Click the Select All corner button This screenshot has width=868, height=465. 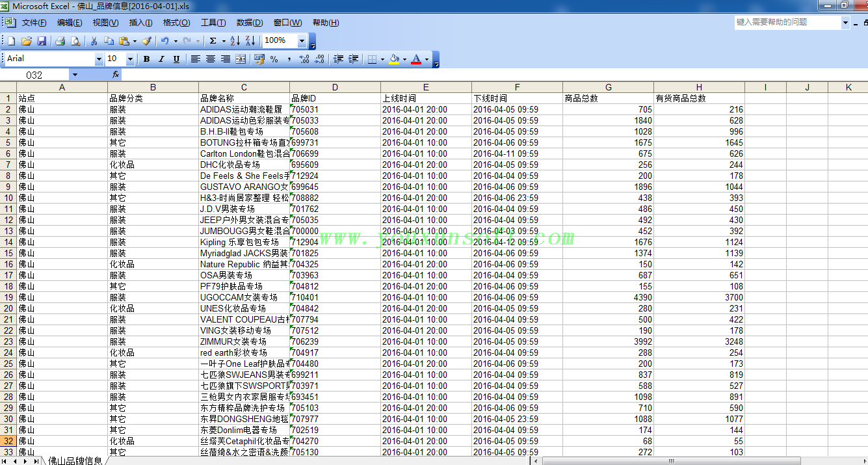point(8,87)
